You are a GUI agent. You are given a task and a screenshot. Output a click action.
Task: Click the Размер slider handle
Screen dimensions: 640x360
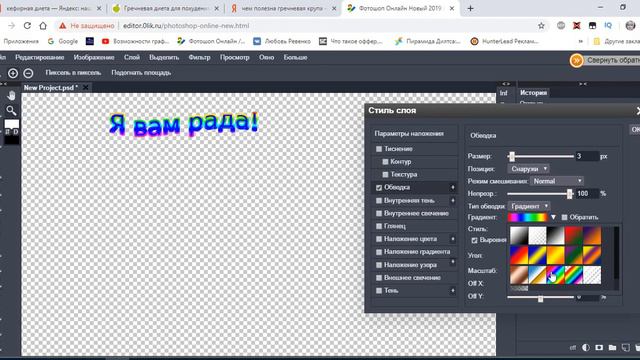click(512, 156)
